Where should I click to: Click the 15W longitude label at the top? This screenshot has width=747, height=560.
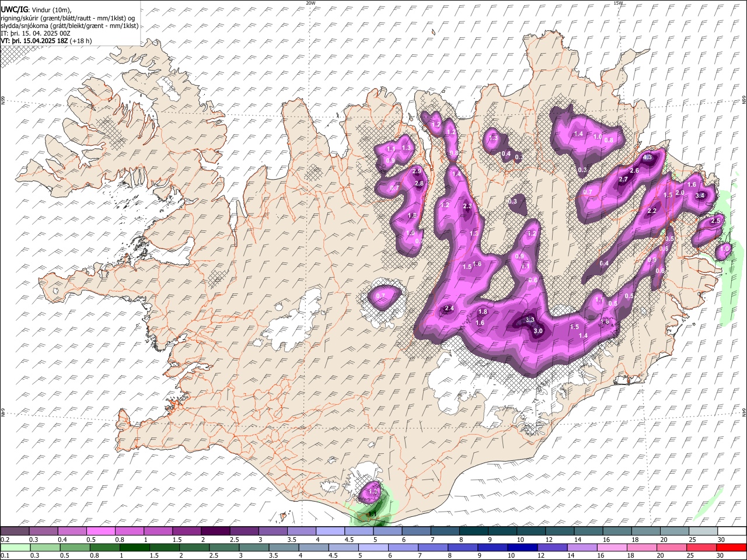pos(618,3)
